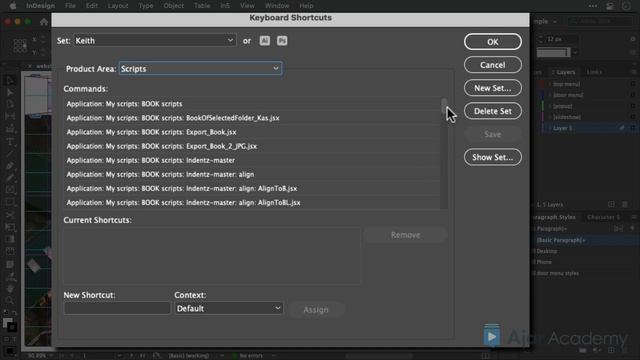Open the Help menu
Image resolution: width=640 pixels, height=360 pixels.
[306, 6]
